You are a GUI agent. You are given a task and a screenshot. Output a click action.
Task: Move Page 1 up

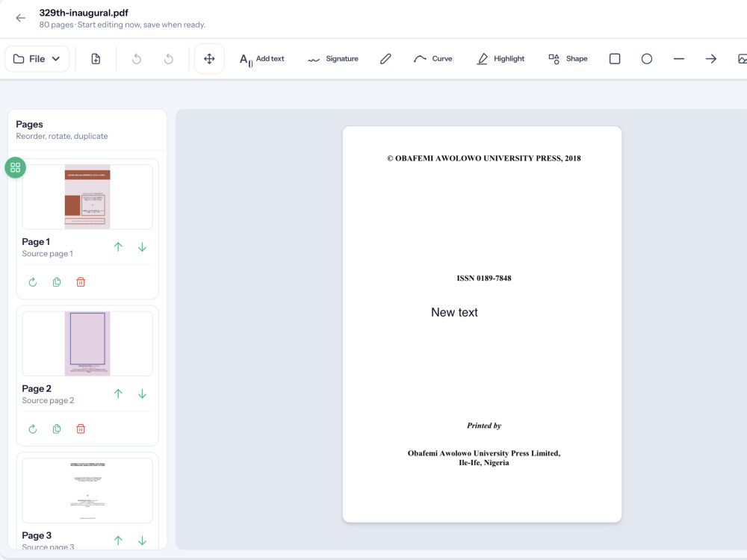[118, 247]
